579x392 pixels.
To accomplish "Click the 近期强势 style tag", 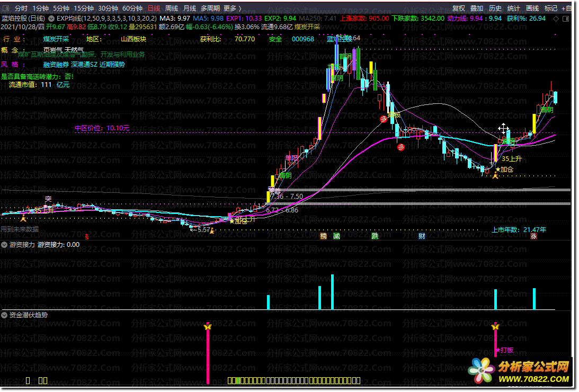I will click(x=112, y=65).
